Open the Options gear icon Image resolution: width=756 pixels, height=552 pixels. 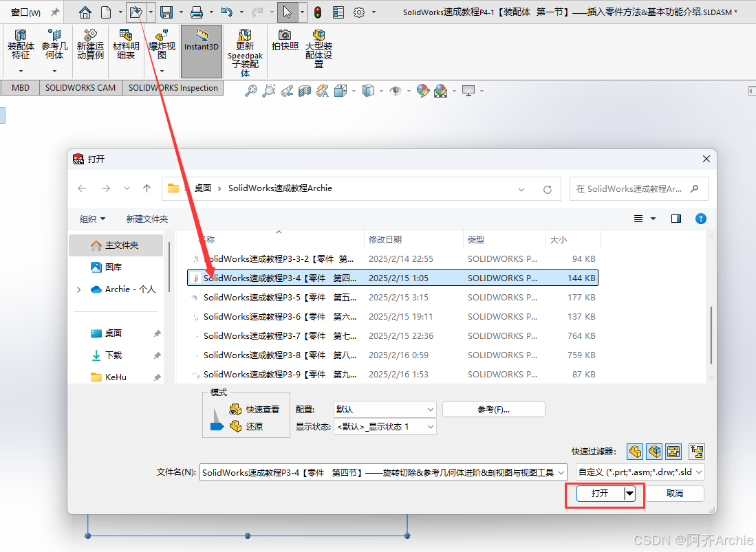359,12
